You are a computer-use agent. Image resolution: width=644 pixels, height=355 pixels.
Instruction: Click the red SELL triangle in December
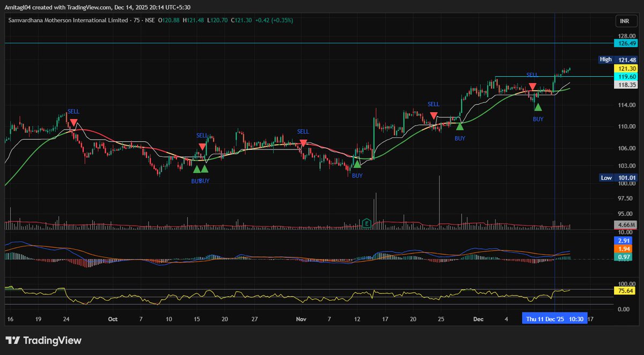532,86
